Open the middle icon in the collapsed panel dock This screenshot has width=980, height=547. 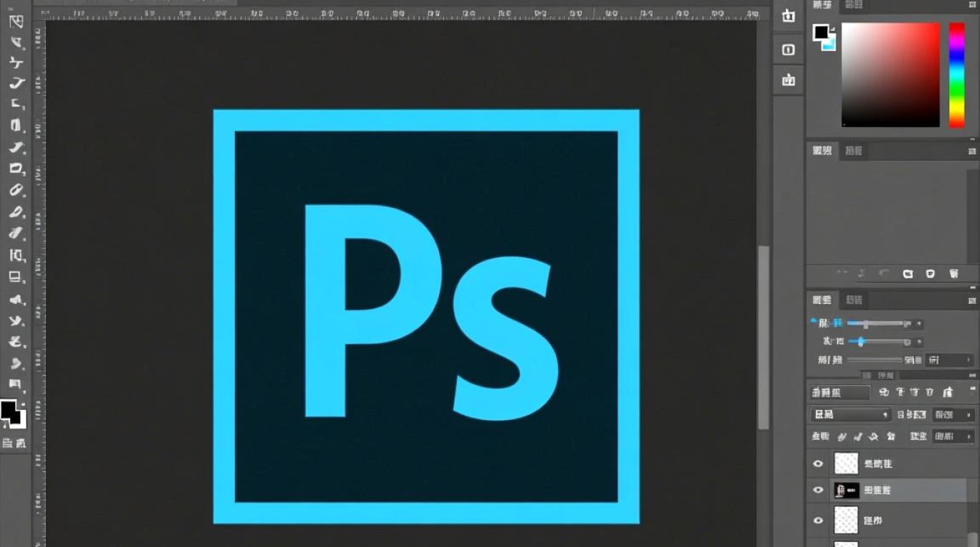[x=788, y=50]
